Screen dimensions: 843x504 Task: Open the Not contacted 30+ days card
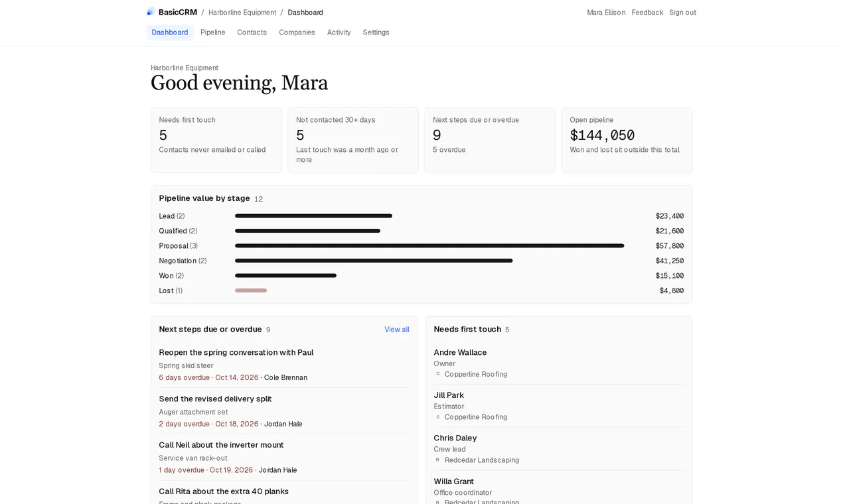pyautogui.click(x=353, y=141)
